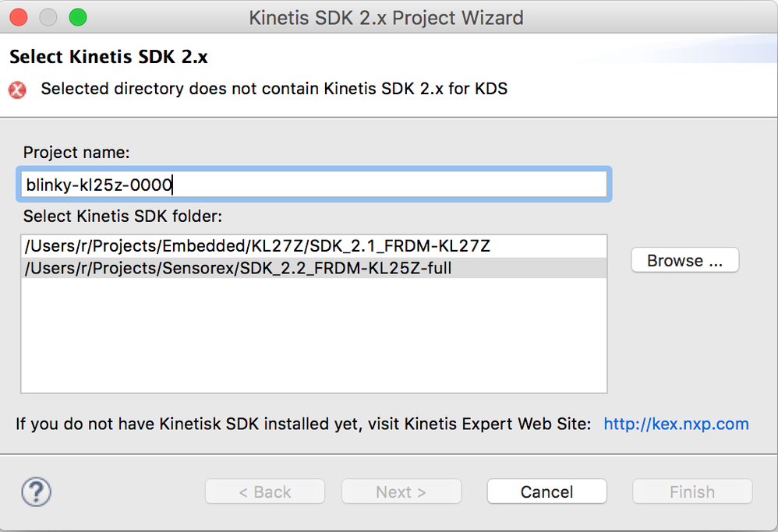Cancel the project wizard
Screen dimensions: 778x532
click(x=546, y=491)
